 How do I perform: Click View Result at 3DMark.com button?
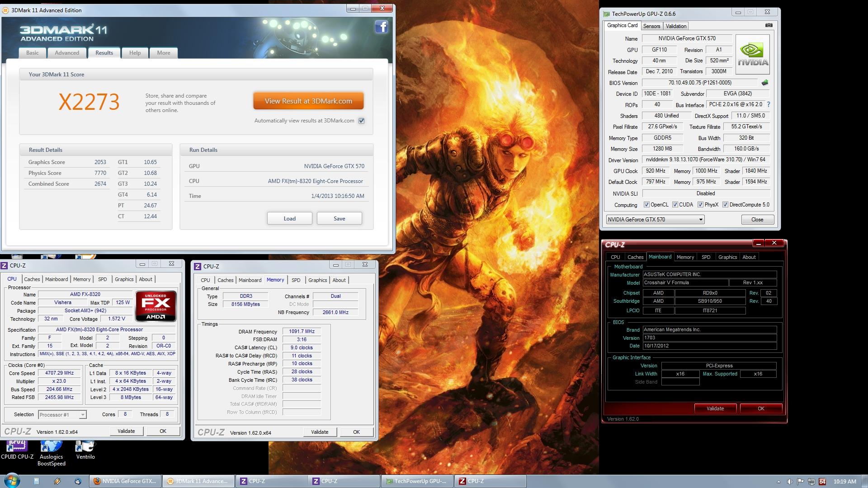click(308, 101)
